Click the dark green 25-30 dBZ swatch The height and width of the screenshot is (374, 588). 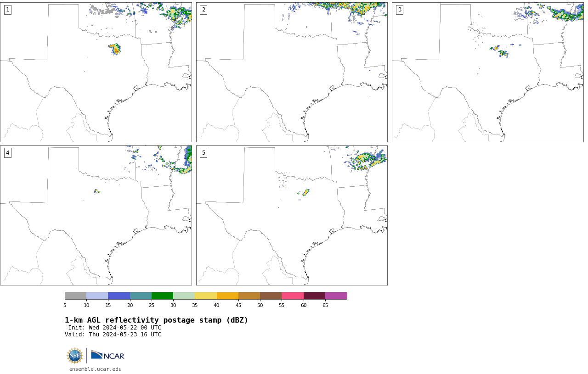162,296
